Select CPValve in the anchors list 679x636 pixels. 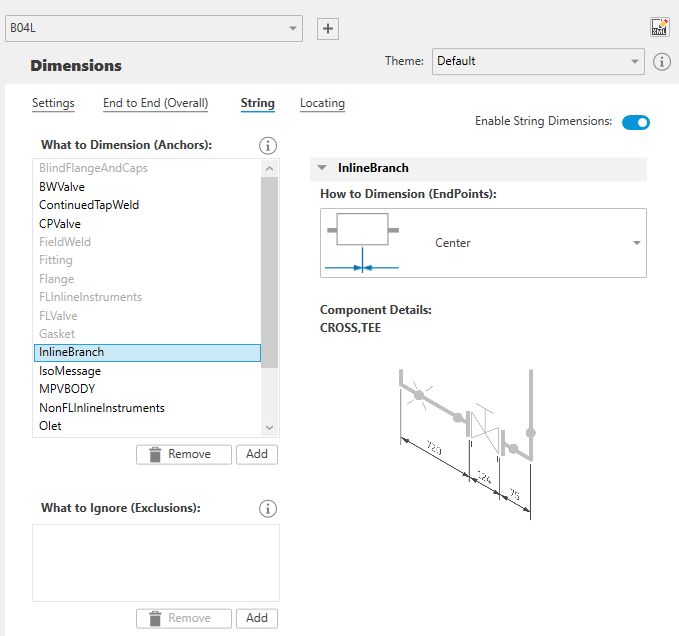(x=60, y=224)
